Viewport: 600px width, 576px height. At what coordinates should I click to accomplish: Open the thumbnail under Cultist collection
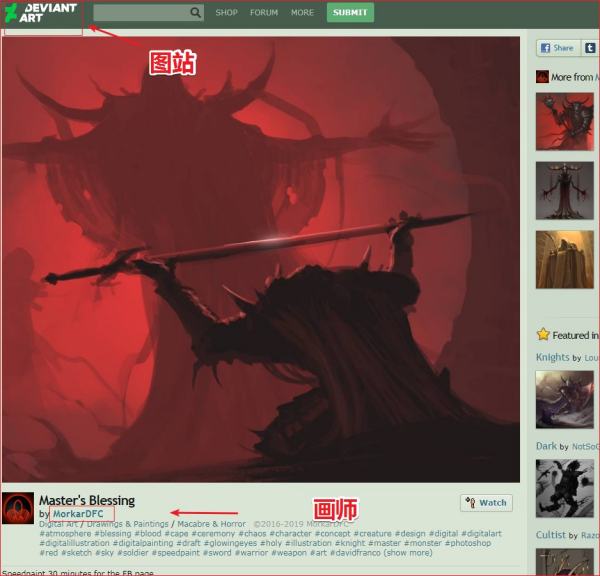pyautogui.click(x=565, y=562)
